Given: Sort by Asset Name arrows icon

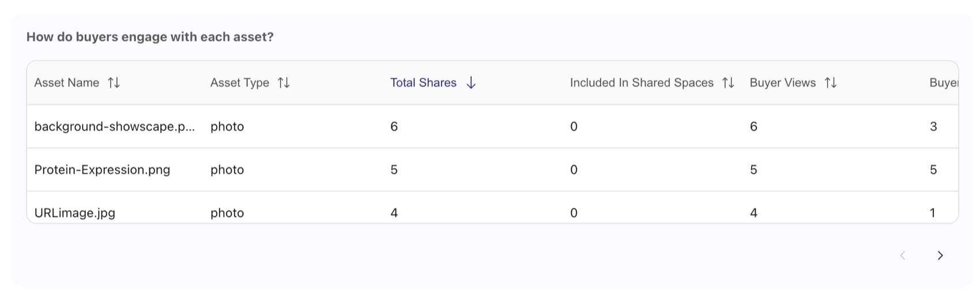Looking at the screenshot, I should pos(114,82).
